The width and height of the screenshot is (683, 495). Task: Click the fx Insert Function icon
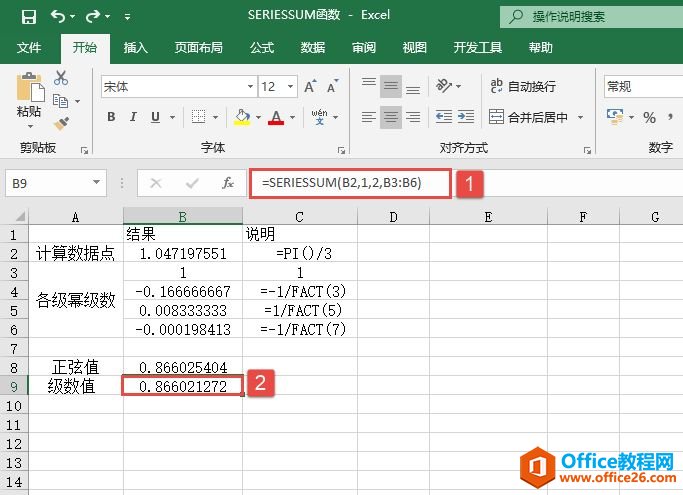pos(228,183)
